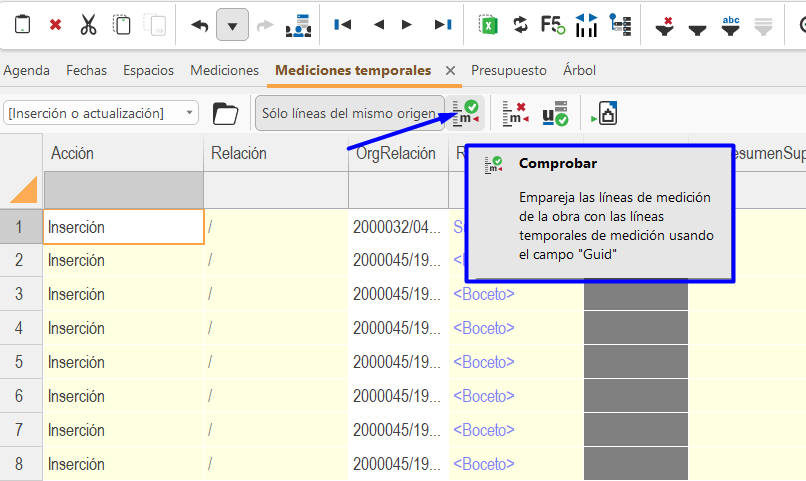Click the Relación filter cell
The height and width of the screenshot is (481, 806).
pos(276,190)
